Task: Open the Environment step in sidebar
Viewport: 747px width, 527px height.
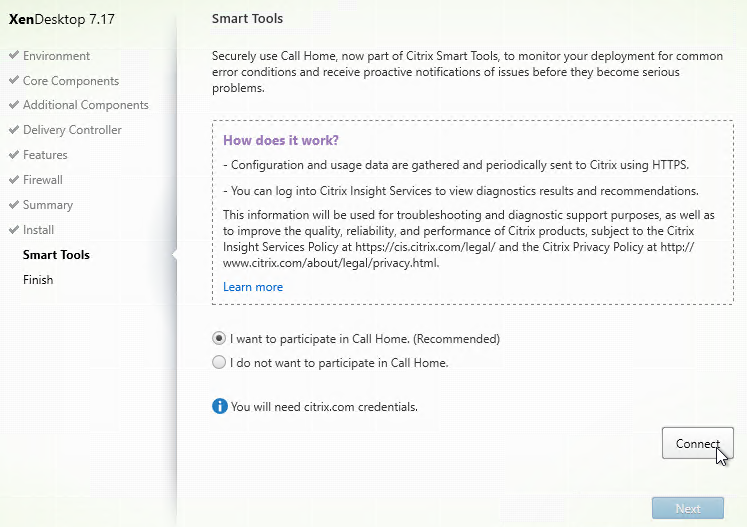Action: tap(56, 56)
